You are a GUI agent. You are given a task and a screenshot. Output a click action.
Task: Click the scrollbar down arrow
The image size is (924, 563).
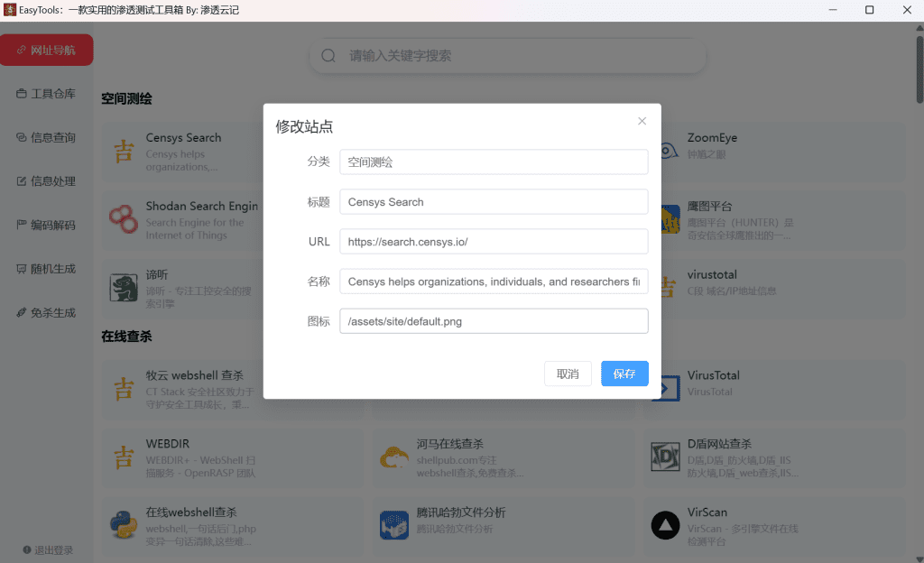(x=919, y=558)
